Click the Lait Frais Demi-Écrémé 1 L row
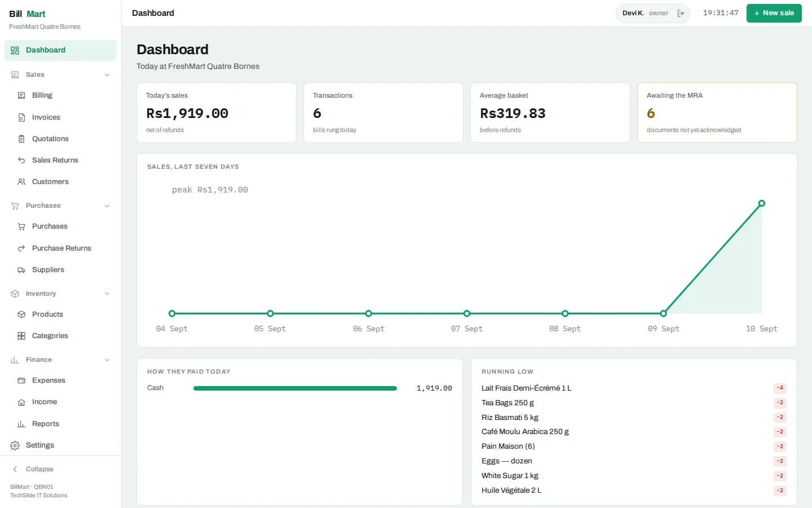This screenshot has height=508, width=812. pyautogui.click(x=634, y=388)
